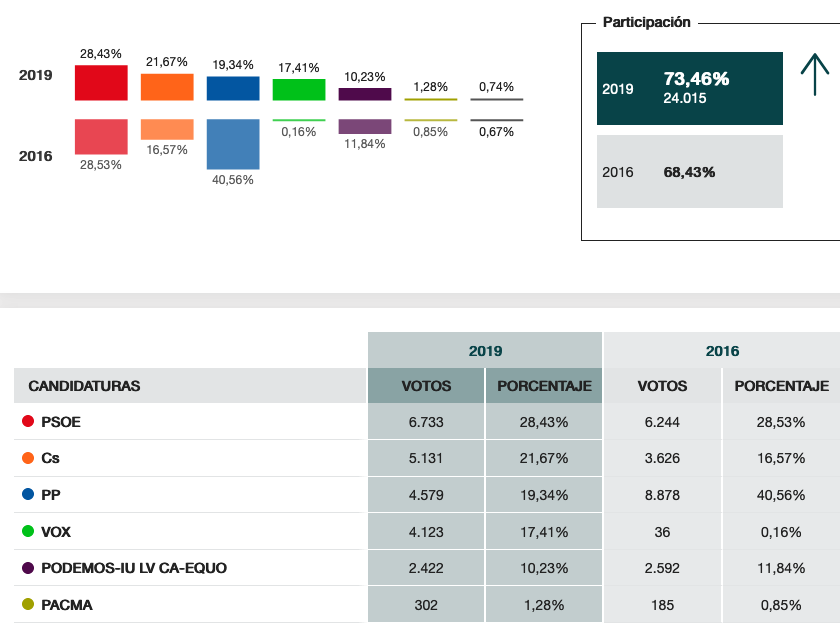The image size is (840, 623).
Task: Click PP's 2019 votes cell 4.579
Action: pyautogui.click(x=426, y=495)
